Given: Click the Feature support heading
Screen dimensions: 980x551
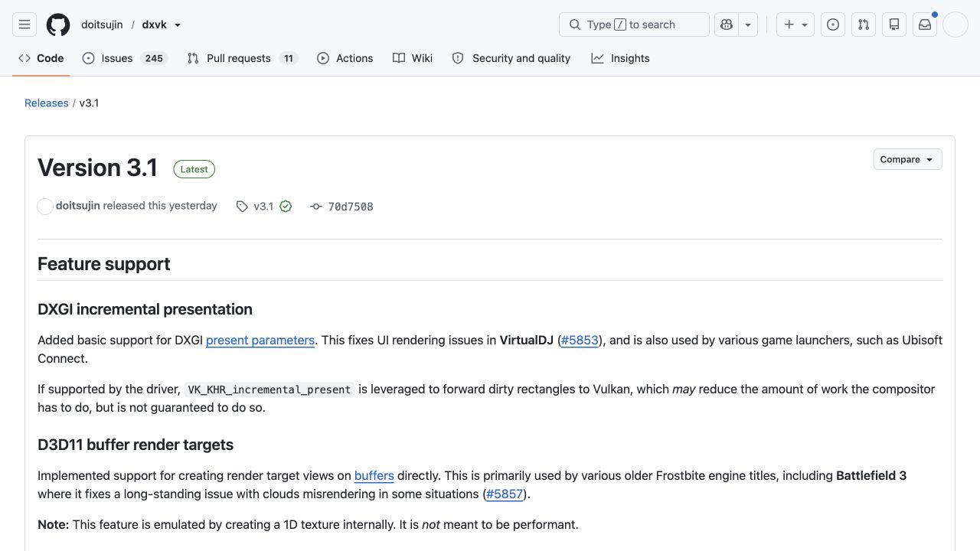Looking at the screenshot, I should point(104,264).
